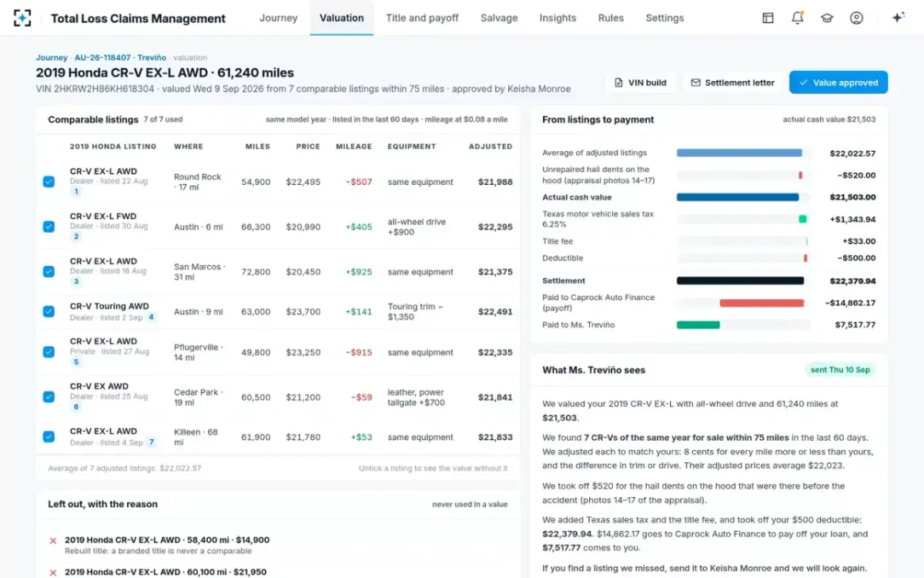Open the sparkle assistant icon
This screenshot has height=578, width=924.
[x=898, y=18]
